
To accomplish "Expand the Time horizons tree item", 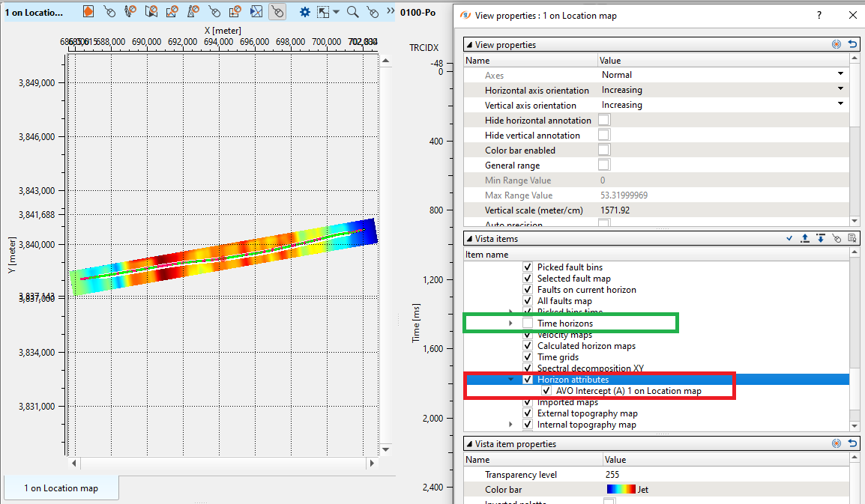I will [x=512, y=323].
